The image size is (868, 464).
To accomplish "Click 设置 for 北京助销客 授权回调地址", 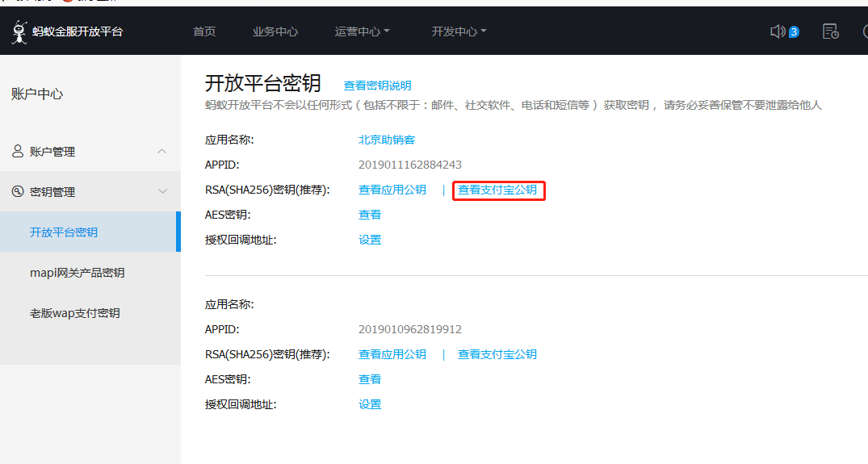I will (x=370, y=240).
